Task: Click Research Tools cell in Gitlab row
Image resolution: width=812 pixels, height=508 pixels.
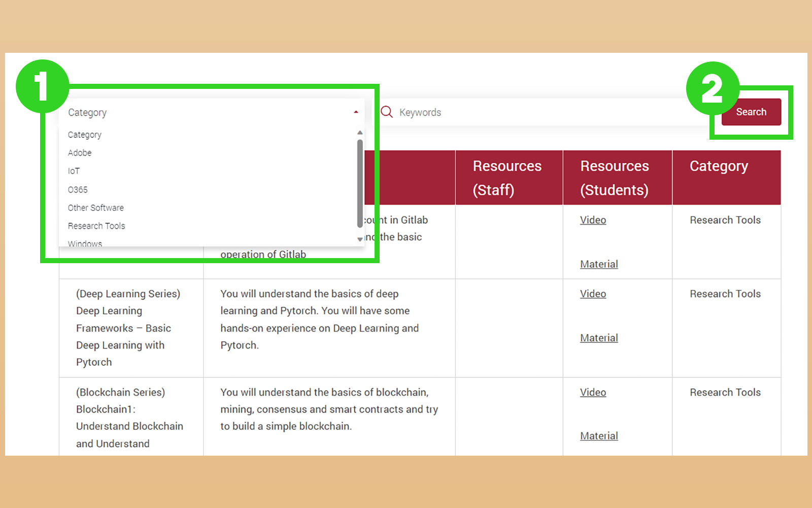Action: coord(725,220)
